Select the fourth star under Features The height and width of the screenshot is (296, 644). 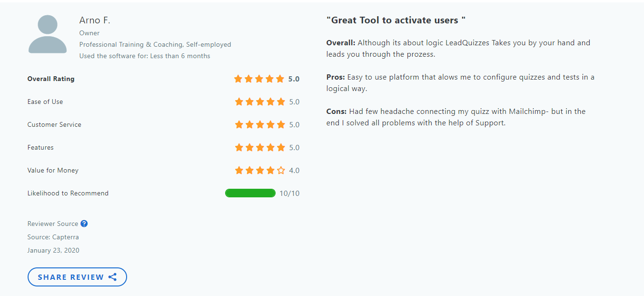(270, 147)
